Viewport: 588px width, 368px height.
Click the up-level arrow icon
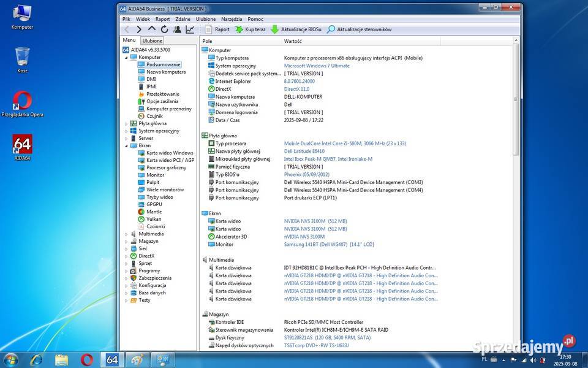[x=152, y=29]
